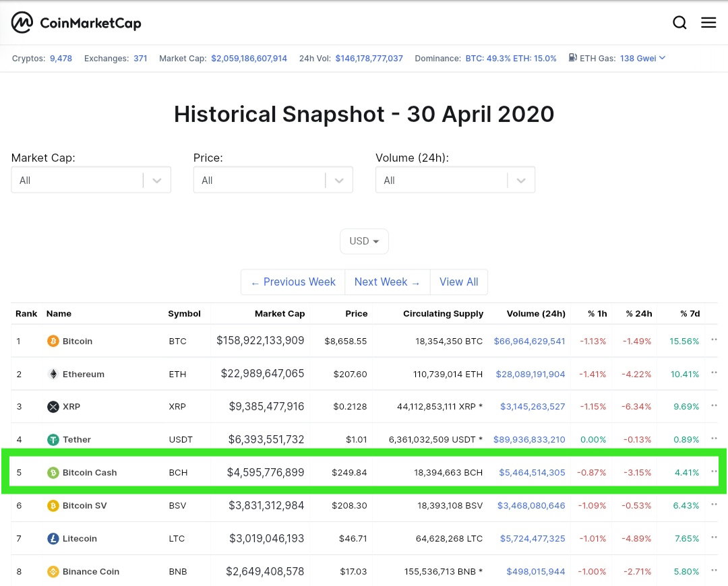This screenshot has width=728, height=586.
Task: Click the Litecoin coin logo
Action: 53,538
